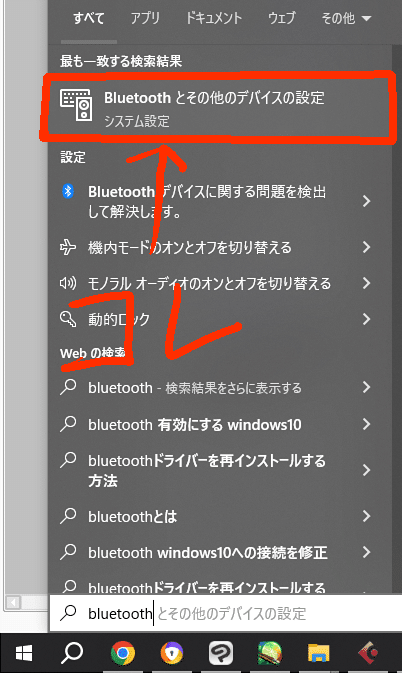402x673 pixels.
Task: Open Bluetooth and other devices settings result
Action: click(x=220, y=107)
